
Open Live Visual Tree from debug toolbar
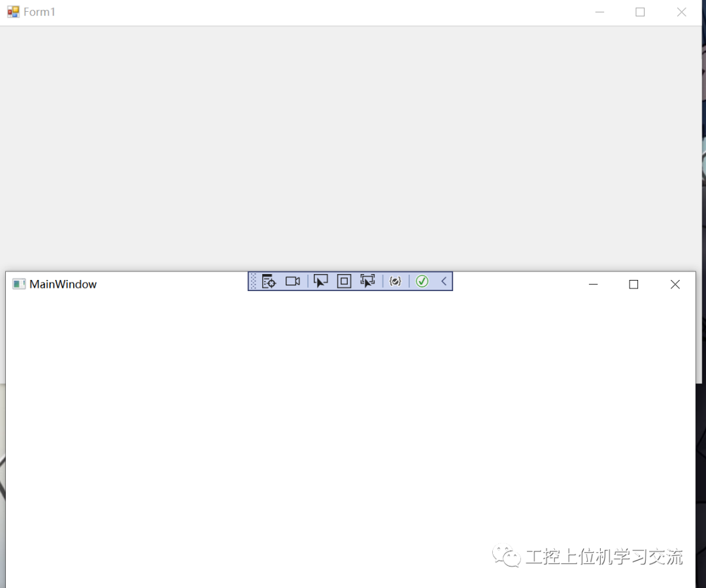click(269, 281)
